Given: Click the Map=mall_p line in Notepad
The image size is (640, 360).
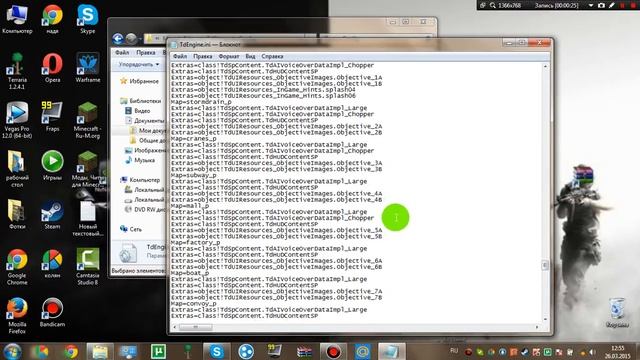Looking at the screenshot, I should [x=190, y=206].
